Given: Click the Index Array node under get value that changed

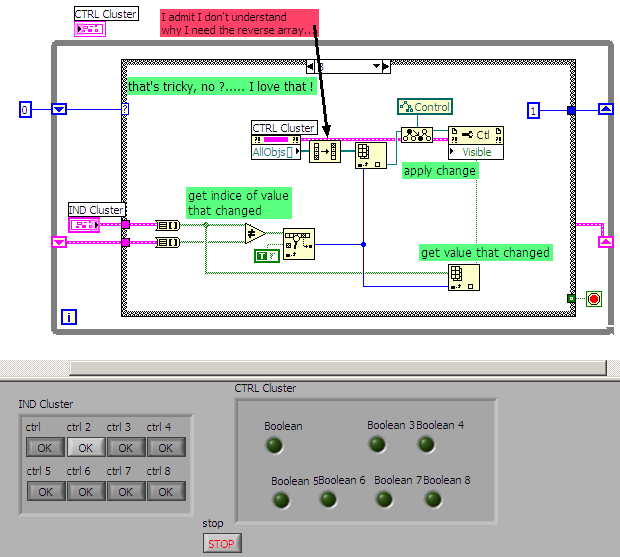Looking at the screenshot, I should click(464, 278).
